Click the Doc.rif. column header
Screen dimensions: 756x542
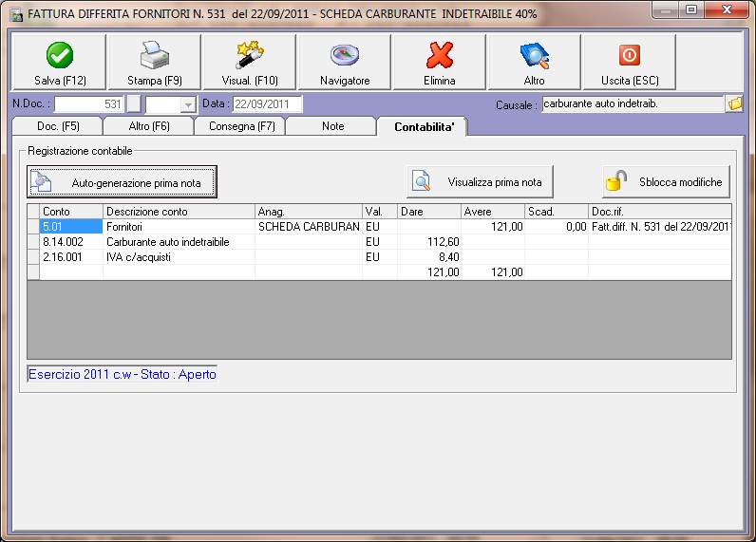[x=660, y=212]
